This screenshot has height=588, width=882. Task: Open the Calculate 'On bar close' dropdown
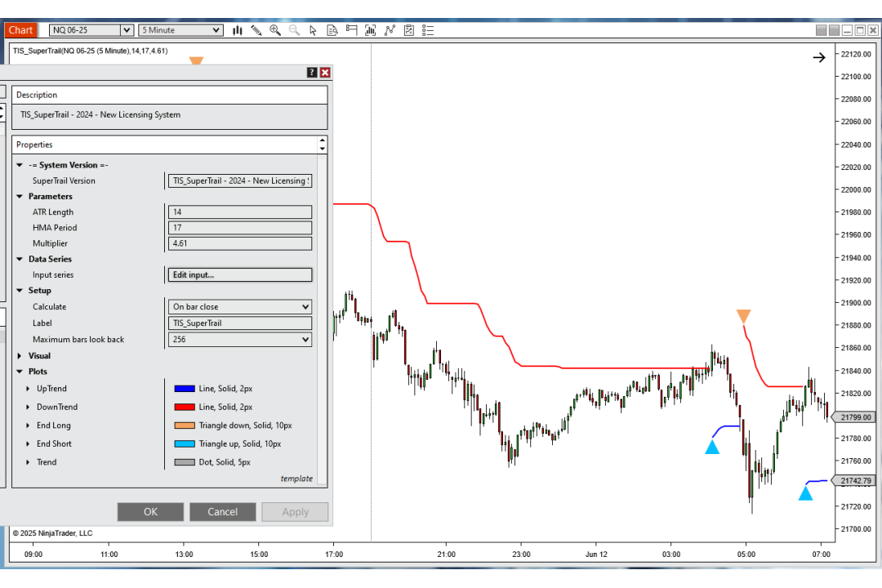point(240,307)
